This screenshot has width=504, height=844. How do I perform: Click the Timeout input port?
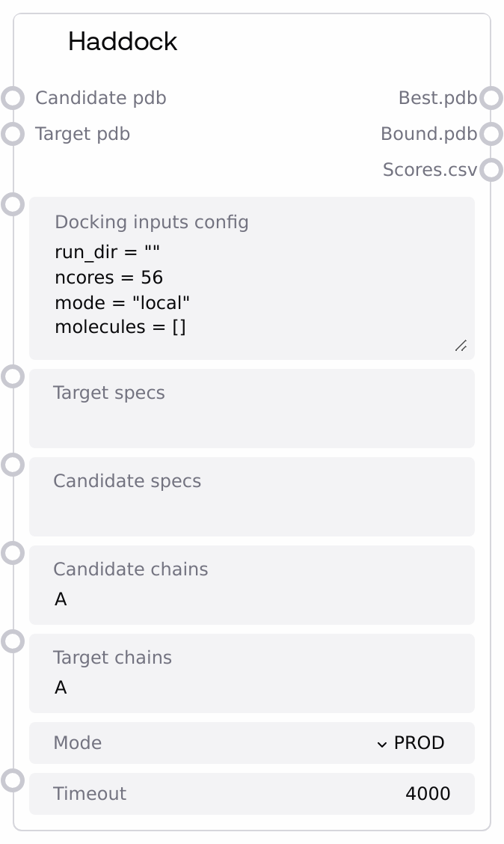click(x=13, y=780)
